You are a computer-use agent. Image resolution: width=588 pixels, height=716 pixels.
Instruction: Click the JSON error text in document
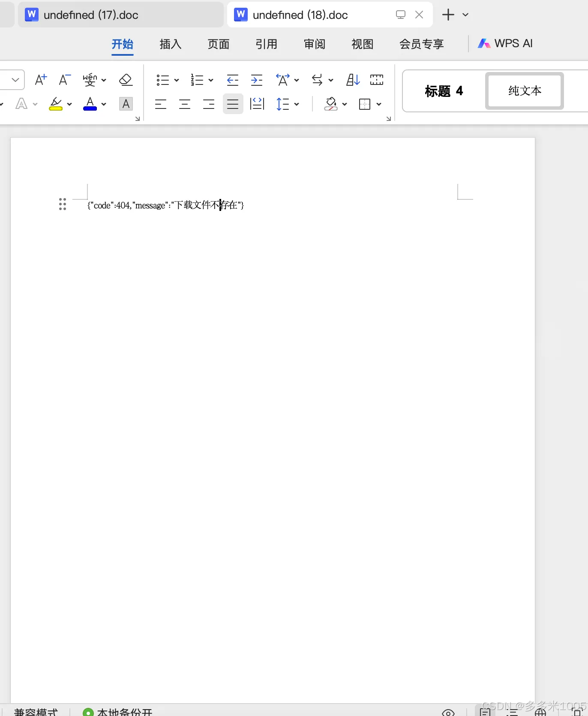[166, 205]
